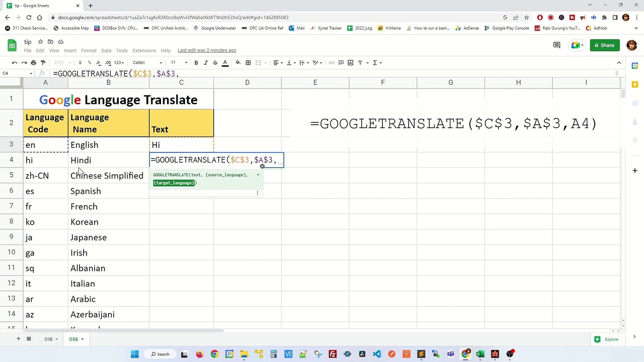Click the C4 name box
644x362 pixels.
[16, 73]
